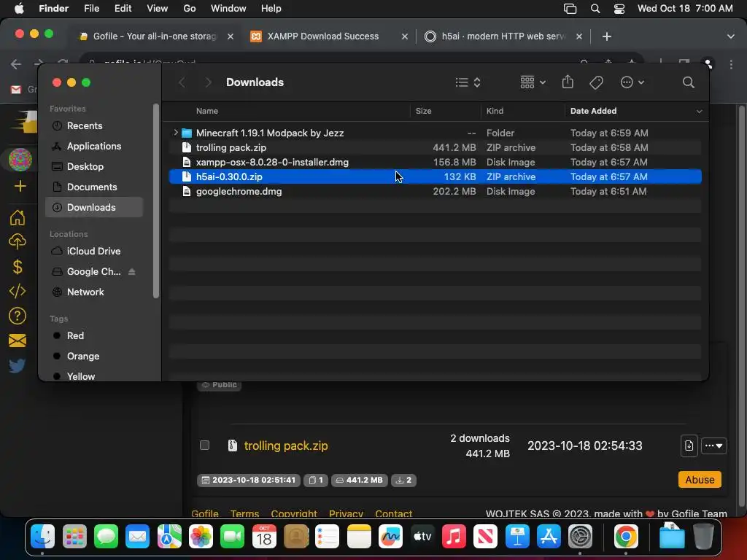Open Gofile API code icon
747x560 pixels.
18,291
